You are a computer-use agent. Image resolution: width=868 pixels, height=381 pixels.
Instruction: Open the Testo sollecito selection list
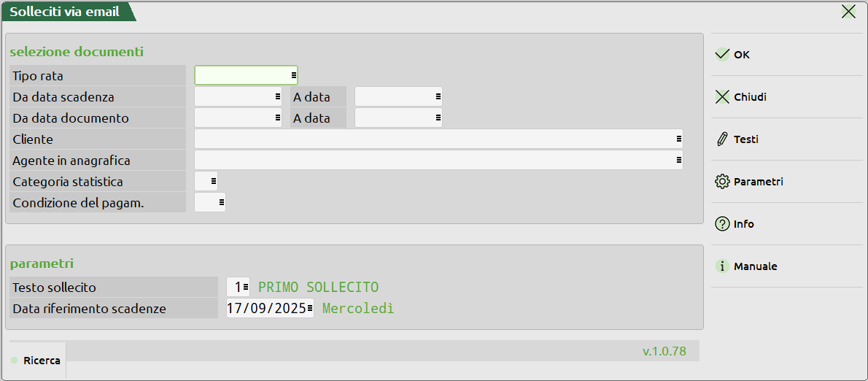tap(245, 287)
